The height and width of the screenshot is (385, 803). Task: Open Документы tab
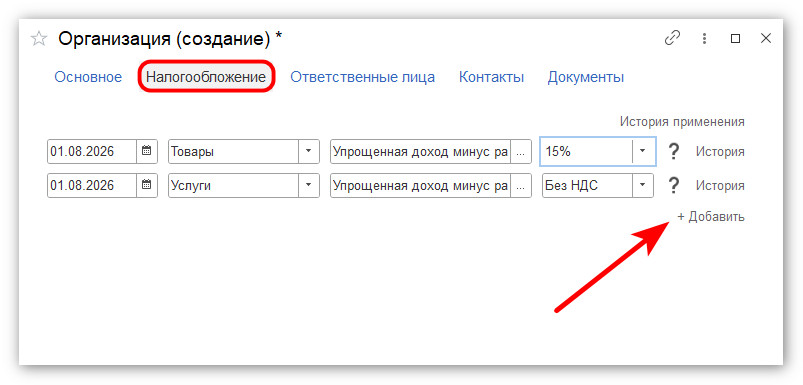[586, 77]
